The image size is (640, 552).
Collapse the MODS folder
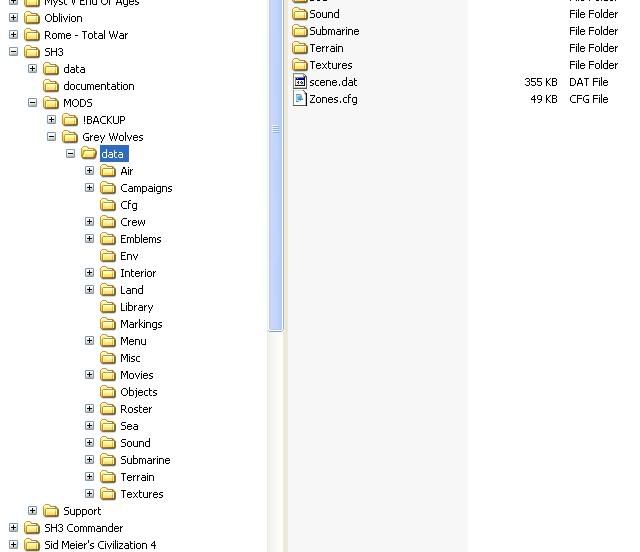[x=32, y=102]
